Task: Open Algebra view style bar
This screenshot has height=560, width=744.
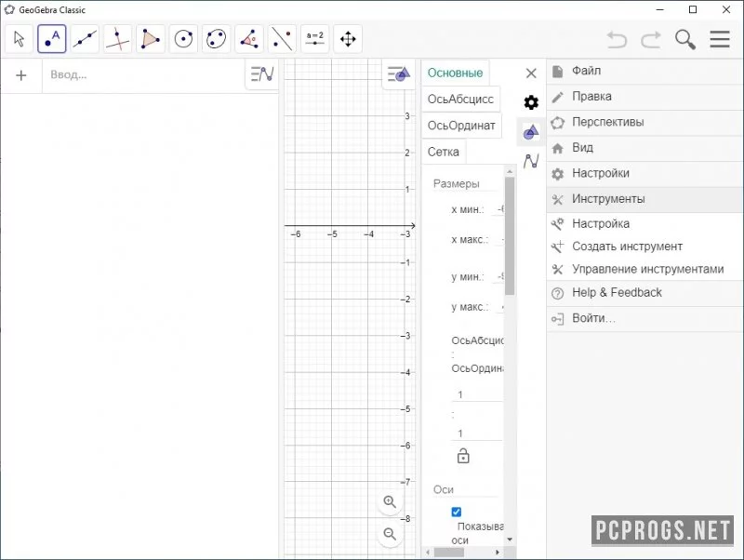Action: (262, 74)
